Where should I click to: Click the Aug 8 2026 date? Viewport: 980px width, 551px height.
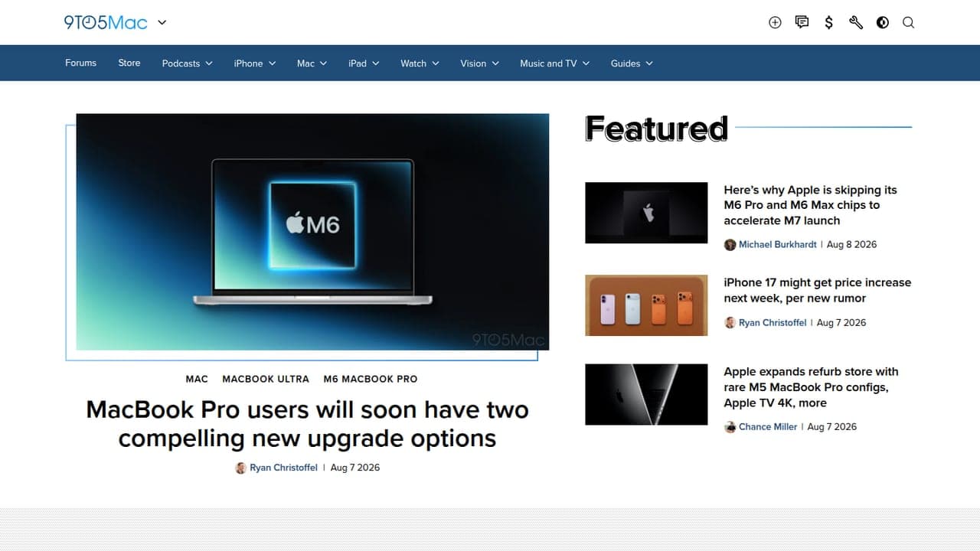click(852, 245)
